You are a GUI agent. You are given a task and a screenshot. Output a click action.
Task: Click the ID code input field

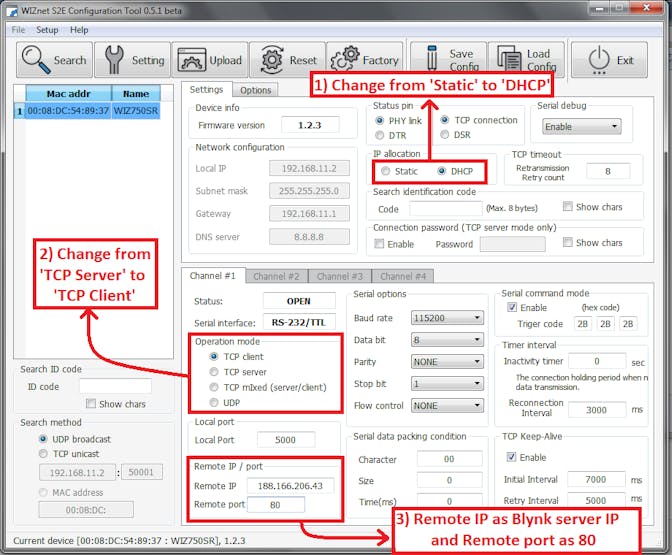(x=115, y=386)
